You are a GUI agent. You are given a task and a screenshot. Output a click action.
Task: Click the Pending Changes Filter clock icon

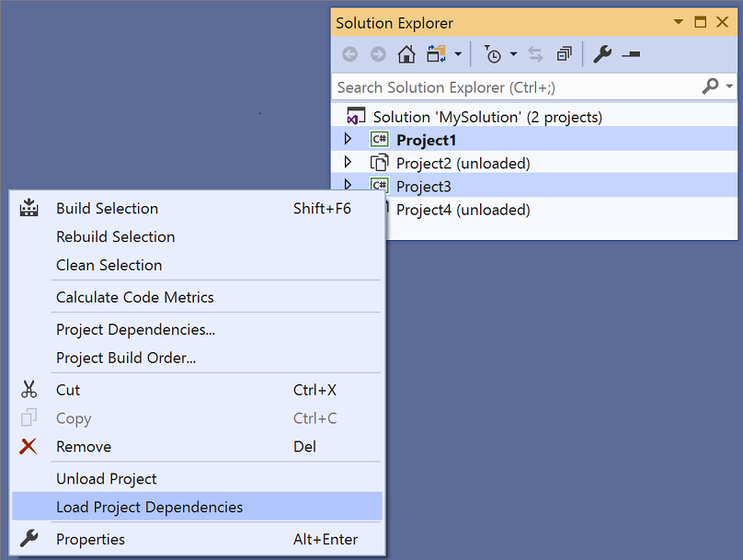tap(495, 54)
